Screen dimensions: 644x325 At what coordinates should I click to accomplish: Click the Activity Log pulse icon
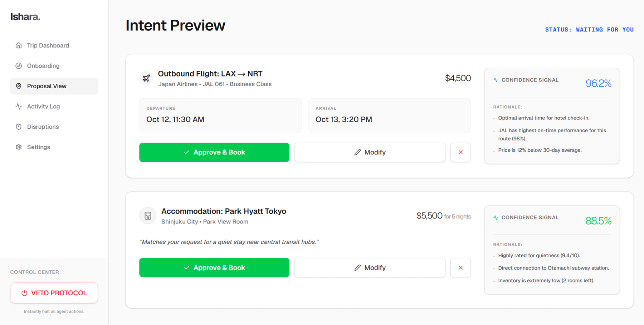[19, 107]
